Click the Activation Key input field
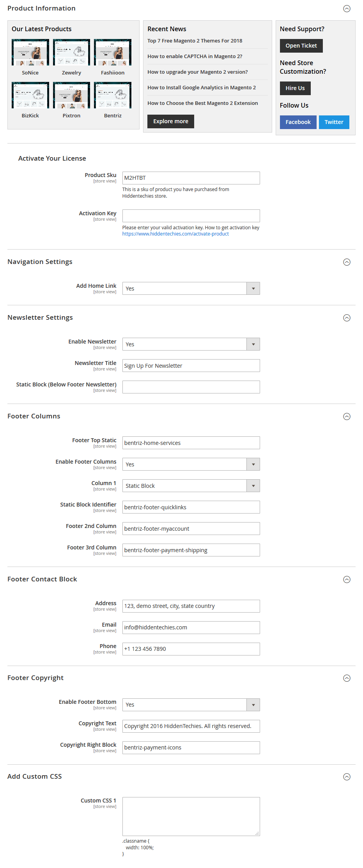 click(191, 216)
